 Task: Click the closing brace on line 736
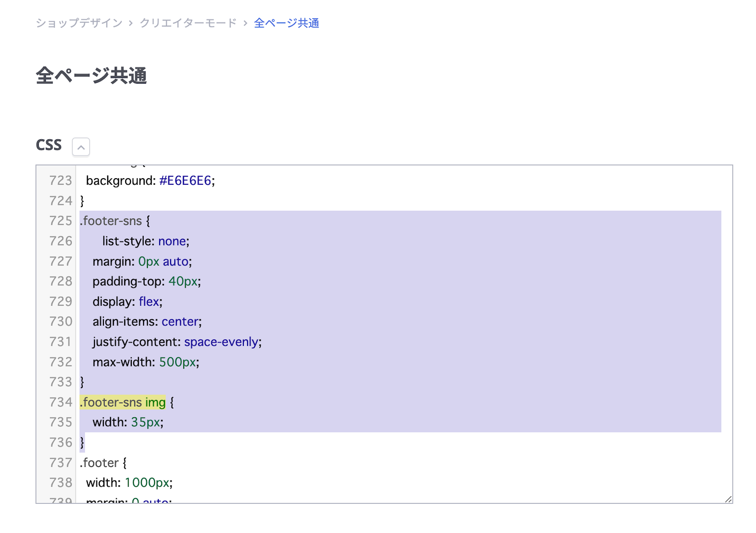click(82, 443)
